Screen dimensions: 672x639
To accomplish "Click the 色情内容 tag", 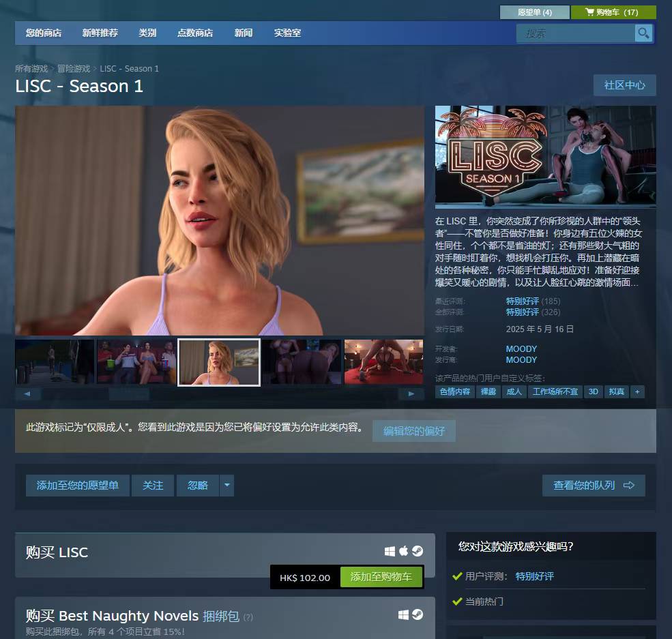I will 455,392.
